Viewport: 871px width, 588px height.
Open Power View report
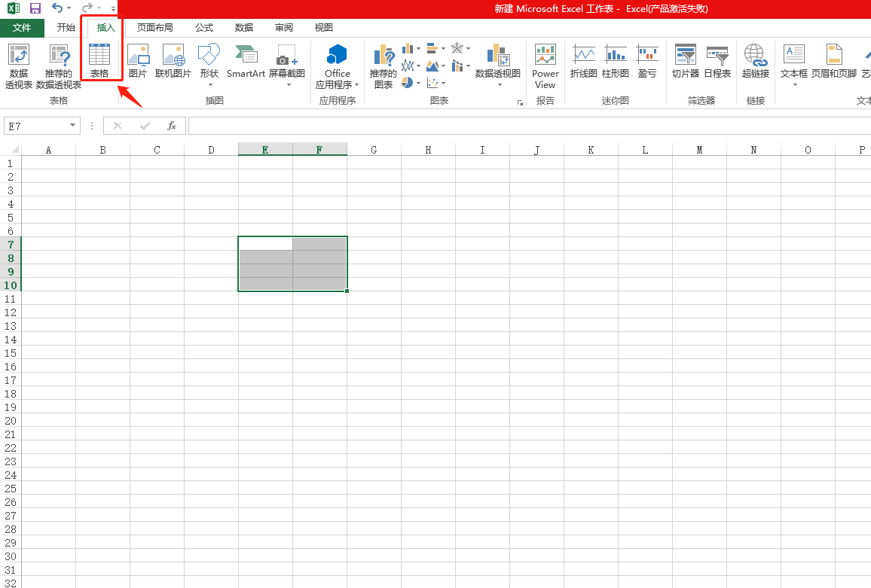pyautogui.click(x=545, y=66)
